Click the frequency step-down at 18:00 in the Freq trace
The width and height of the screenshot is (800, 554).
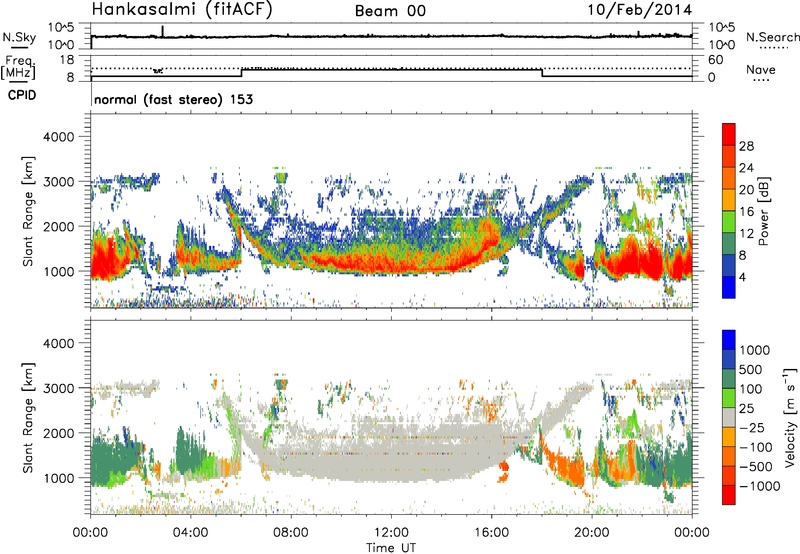coord(542,72)
